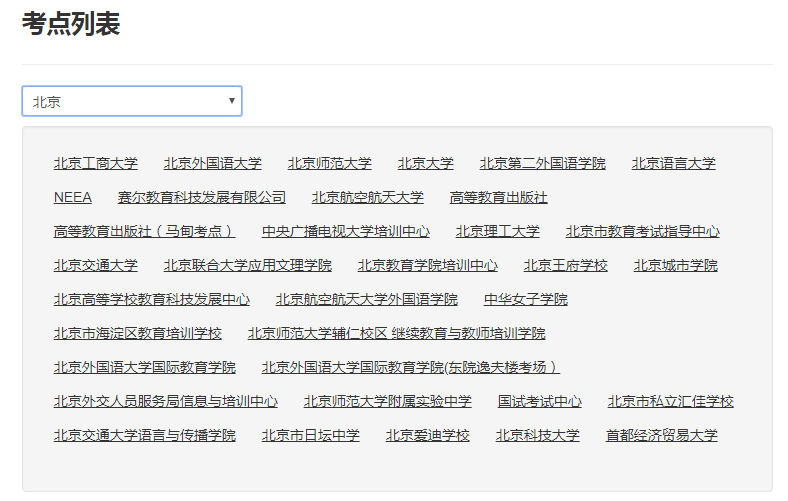Select 北京爱迪学校 link
Viewport: 788px width, 501px height.
click(x=428, y=435)
